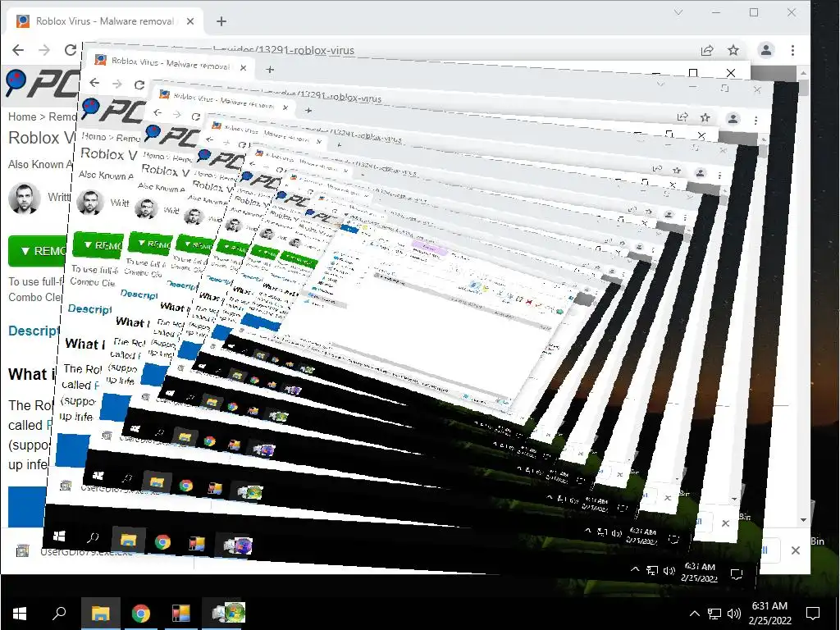Close the outer Roblox Virus tab
The image size is (840, 630).
coord(190,21)
